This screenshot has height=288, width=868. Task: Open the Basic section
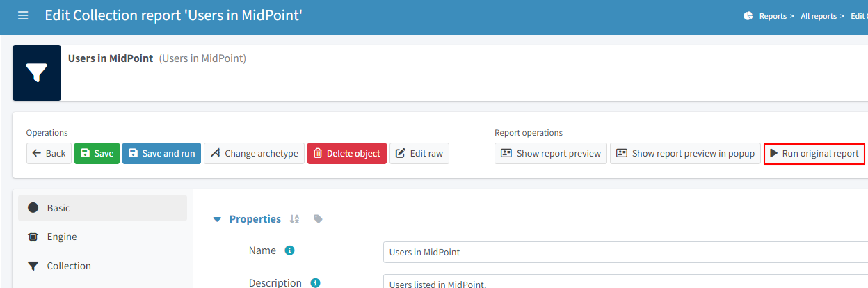pyautogui.click(x=102, y=208)
